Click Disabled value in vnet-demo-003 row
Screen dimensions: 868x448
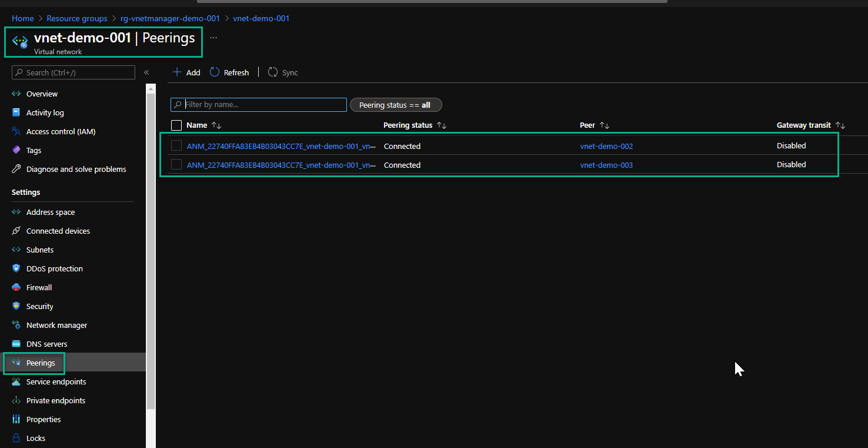pos(792,164)
